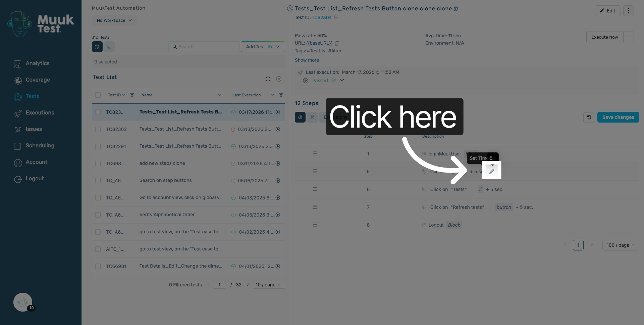This screenshot has height=325, width=644.
Task: Open Scheduling in the sidebar
Action: (x=34, y=146)
